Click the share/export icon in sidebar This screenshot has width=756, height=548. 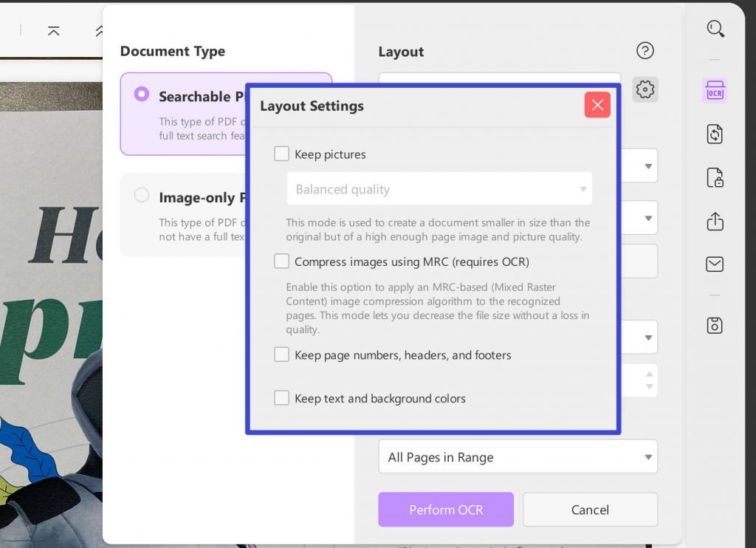[x=715, y=221]
